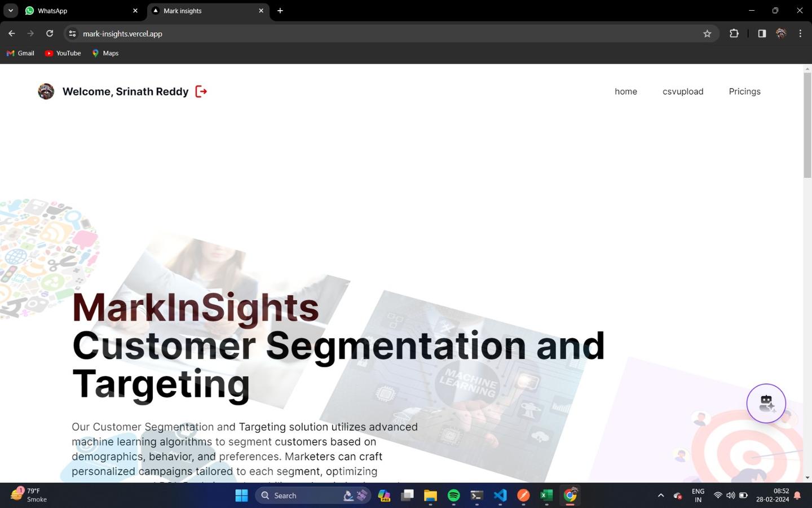Open the Chrome three-dot menu

800,33
